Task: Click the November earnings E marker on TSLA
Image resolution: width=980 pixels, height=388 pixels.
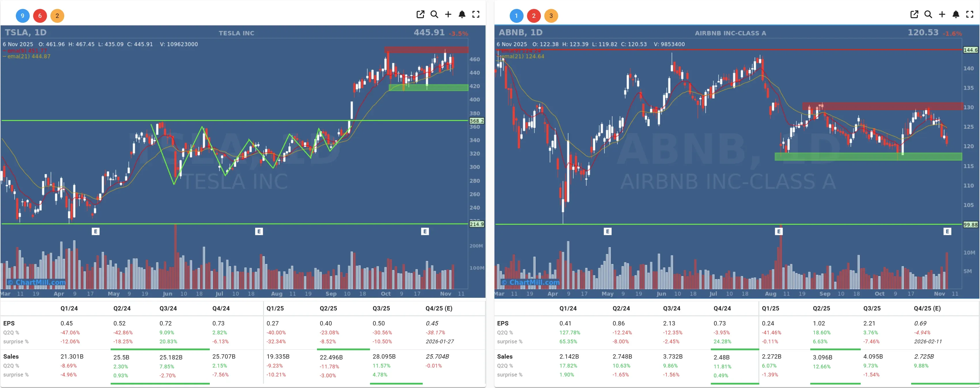Action: pyautogui.click(x=425, y=231)
